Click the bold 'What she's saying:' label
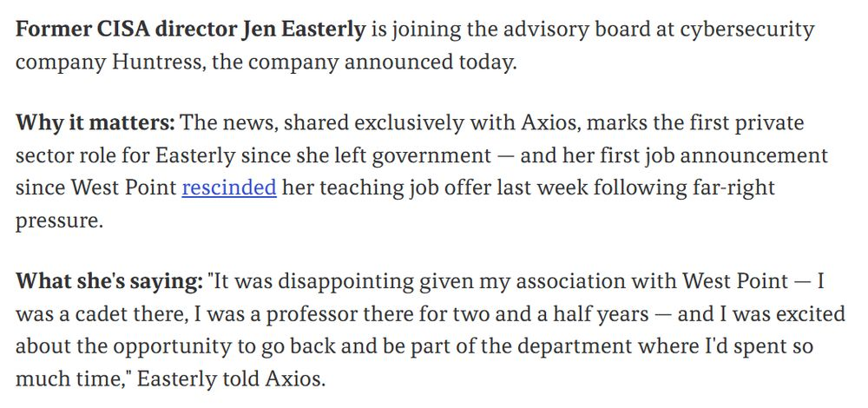Image resolution: width=868 pixels, height=408 pixels. coord(109,282)
